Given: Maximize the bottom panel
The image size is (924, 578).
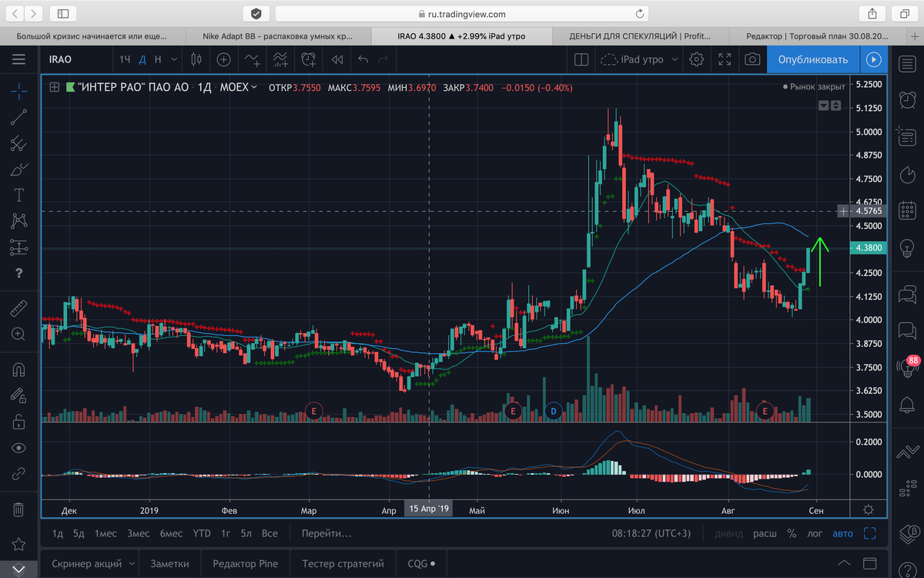Looking at the screenshot, I should [870, 563].
